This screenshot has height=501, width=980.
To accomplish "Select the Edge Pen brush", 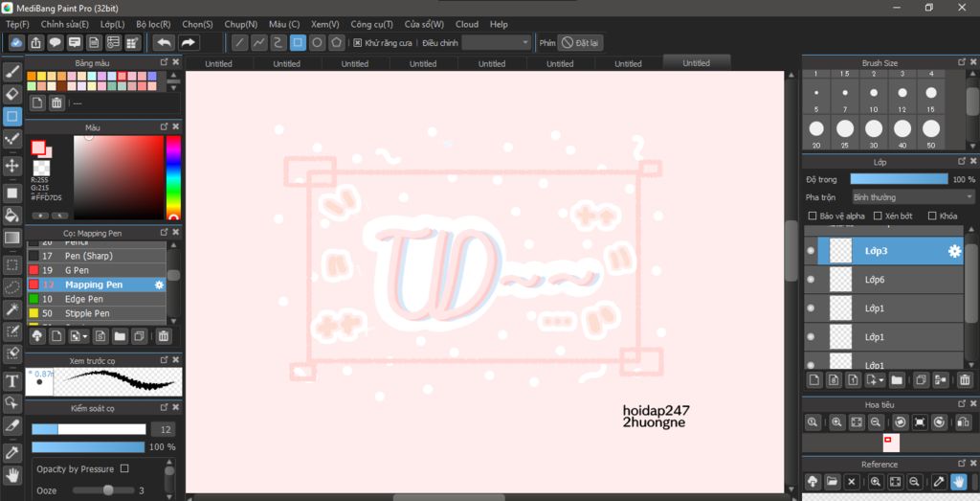I will coord(97,299).
